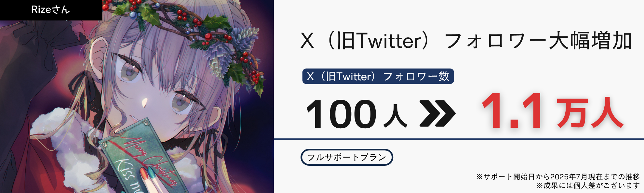Click the black double chevron arrow icon

[x=437, y=113]
